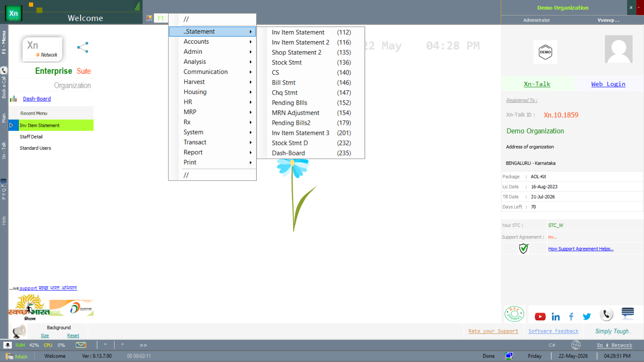Click the play arrow beside Inv Item Statement
This screenshot has height=362, width=644.
11,125
